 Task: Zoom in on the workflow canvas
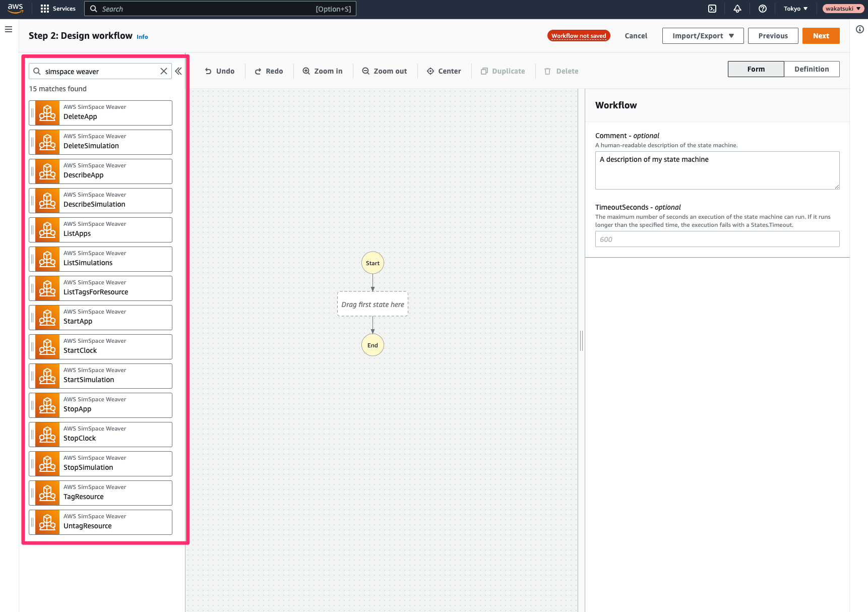click(x=322, y=71)
